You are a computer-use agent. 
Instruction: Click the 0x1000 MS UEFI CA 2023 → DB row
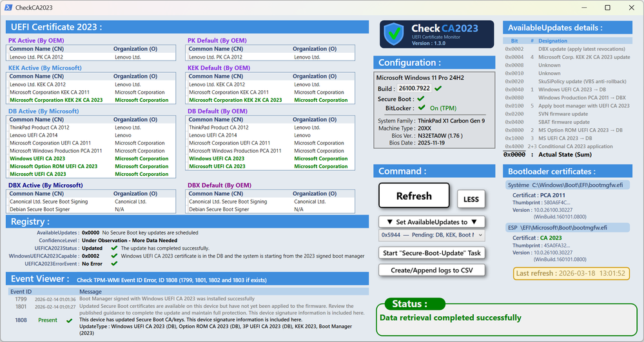567,138
